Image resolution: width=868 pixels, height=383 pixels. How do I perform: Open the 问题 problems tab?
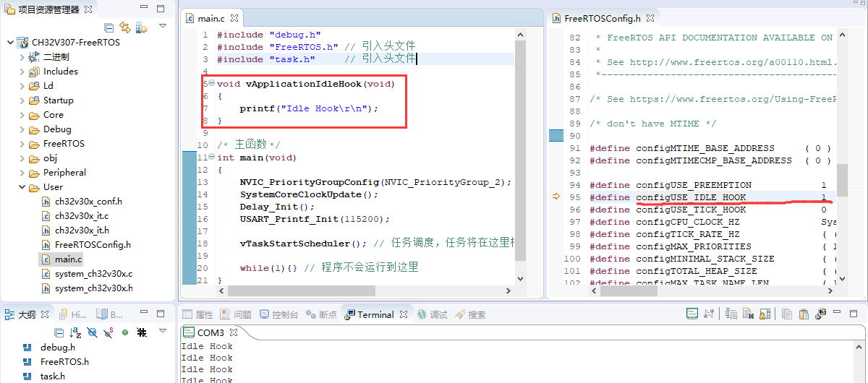(236, 314)
